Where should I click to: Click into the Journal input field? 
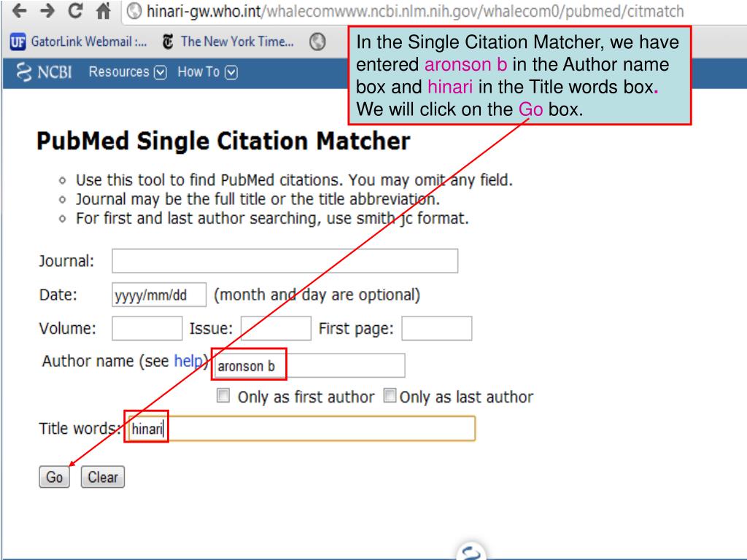285,261
